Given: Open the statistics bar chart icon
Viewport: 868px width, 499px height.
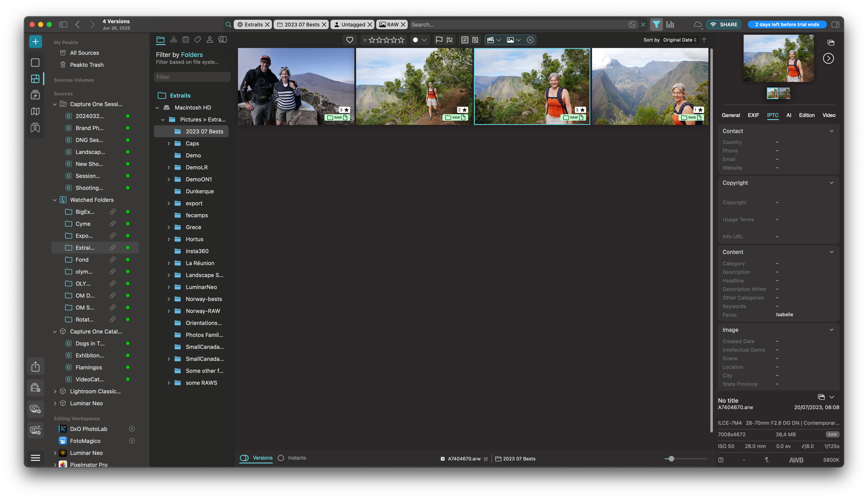Looking at the screenshot, I should (x=670, y=24).
